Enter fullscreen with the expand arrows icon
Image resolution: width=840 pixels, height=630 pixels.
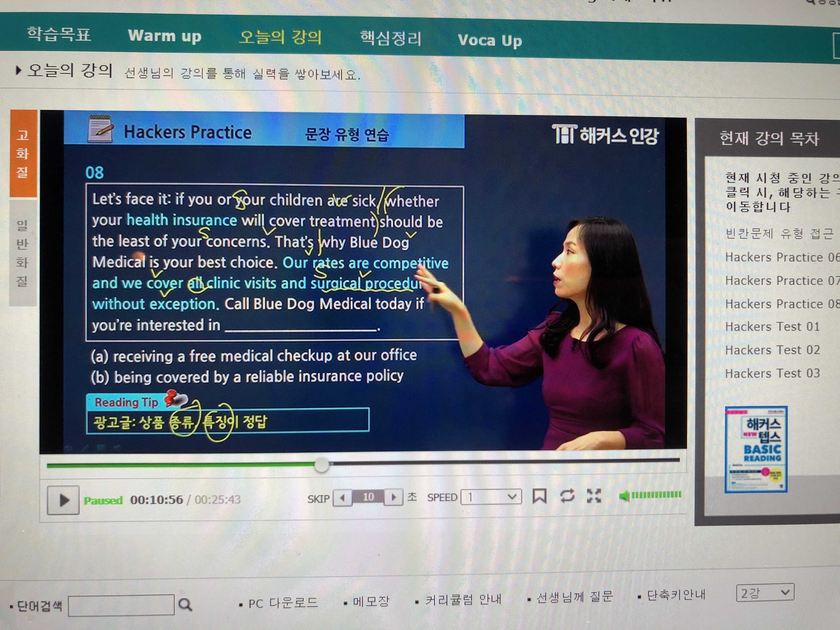coord(594,496)
